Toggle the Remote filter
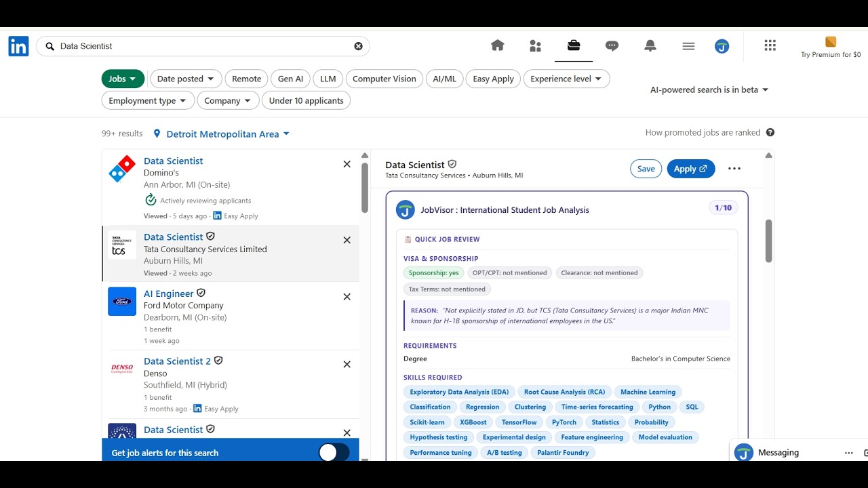 tap(247, 79)
